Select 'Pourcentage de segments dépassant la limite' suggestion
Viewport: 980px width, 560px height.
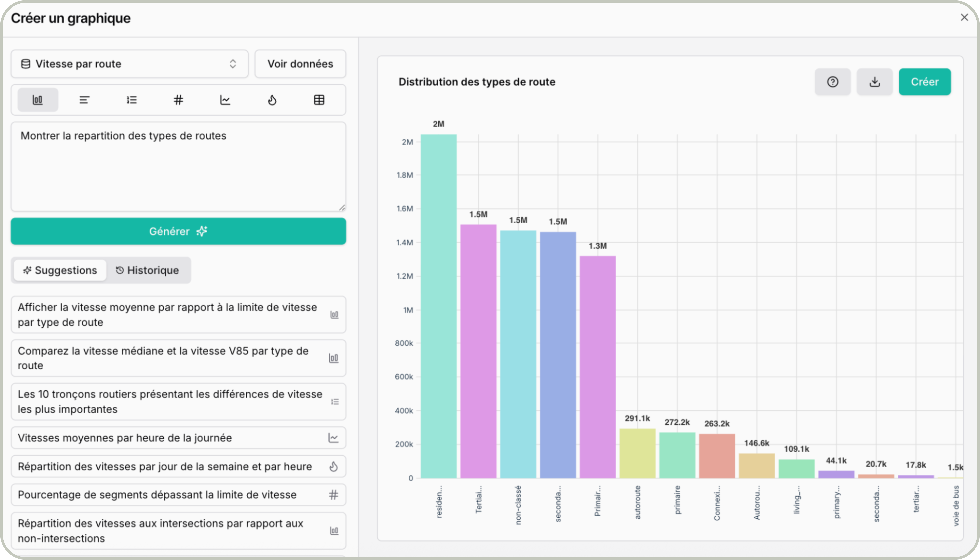pos(178,495)
